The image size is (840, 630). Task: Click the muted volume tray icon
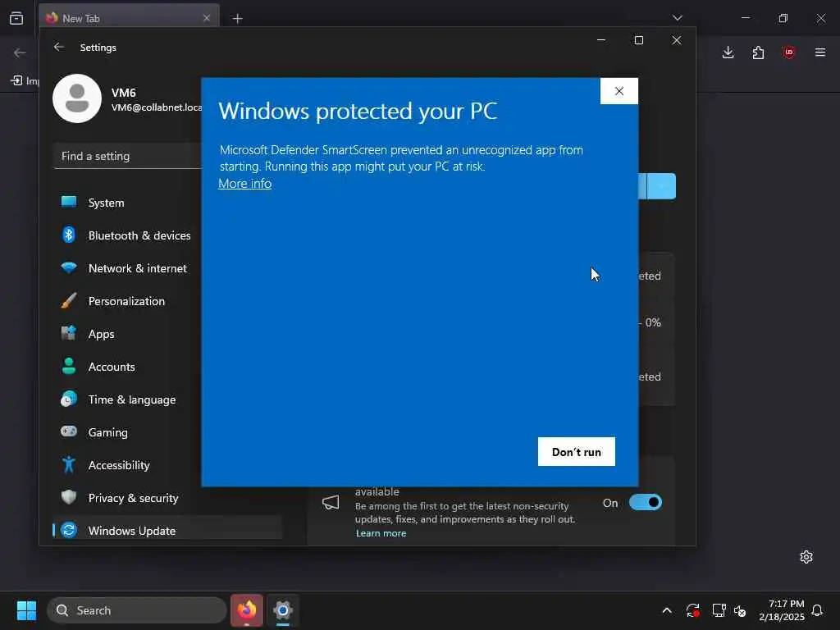click(740, 610)
